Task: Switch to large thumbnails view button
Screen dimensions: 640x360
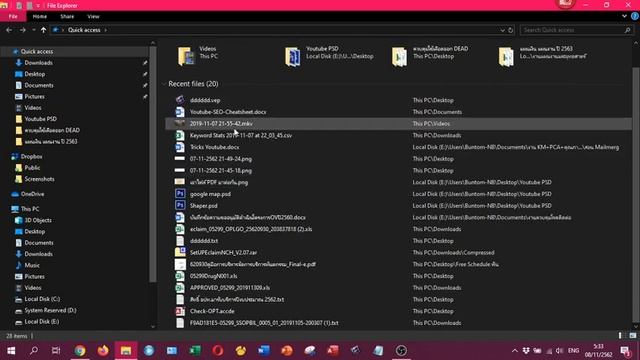Action: pos(632,336)
